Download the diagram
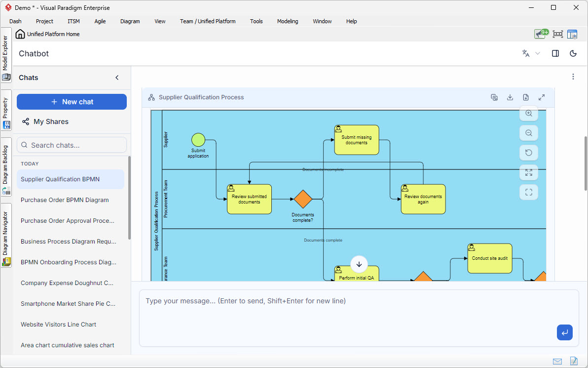Viewport: 588px width, 368px height. [x=510, y=97]
